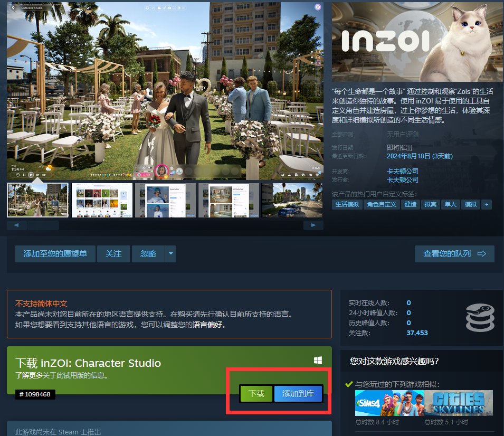The width and height of the screenshot is (504, 436).
Task: Open 语言偏好 language preferences link
Action: point(207,325)
